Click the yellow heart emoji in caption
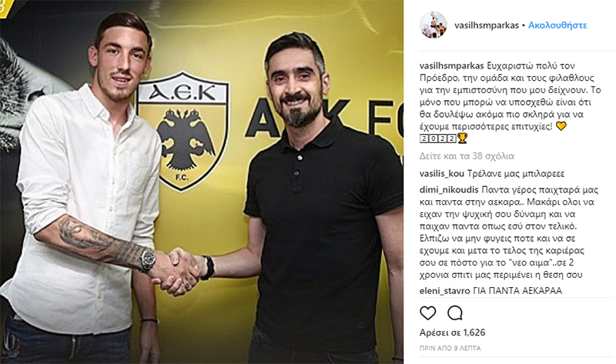The width and height of the screenshot is (616, 364). pyautogui.click(x=561, y=126)
